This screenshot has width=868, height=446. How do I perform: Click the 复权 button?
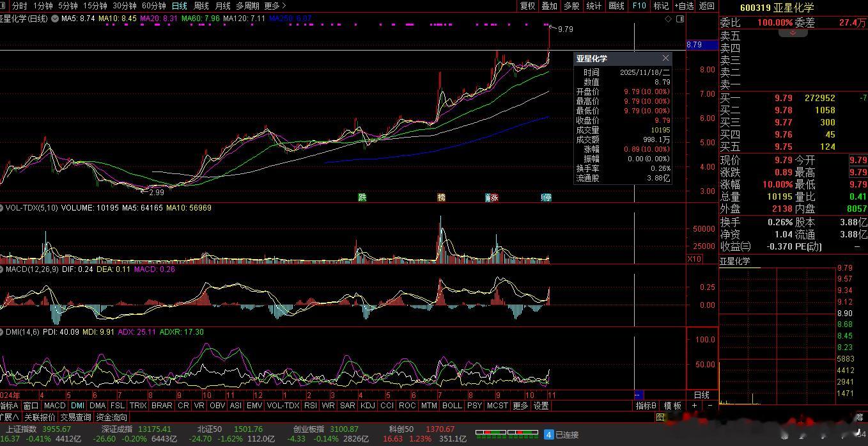[x=527, y=6]
